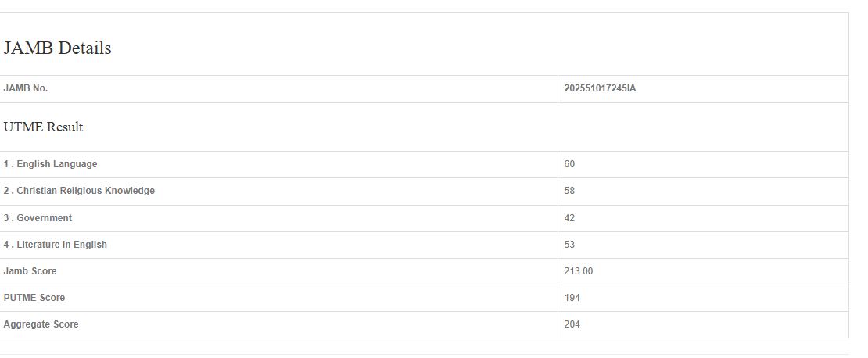Image resolution: width=868 pixels, height=358 pixels.
Task: Select the PUTME Score label
Action: point(34,298)
